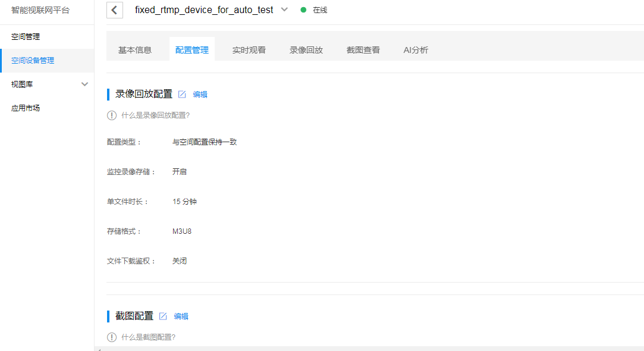Click the 监控录像存储： label

131,172
